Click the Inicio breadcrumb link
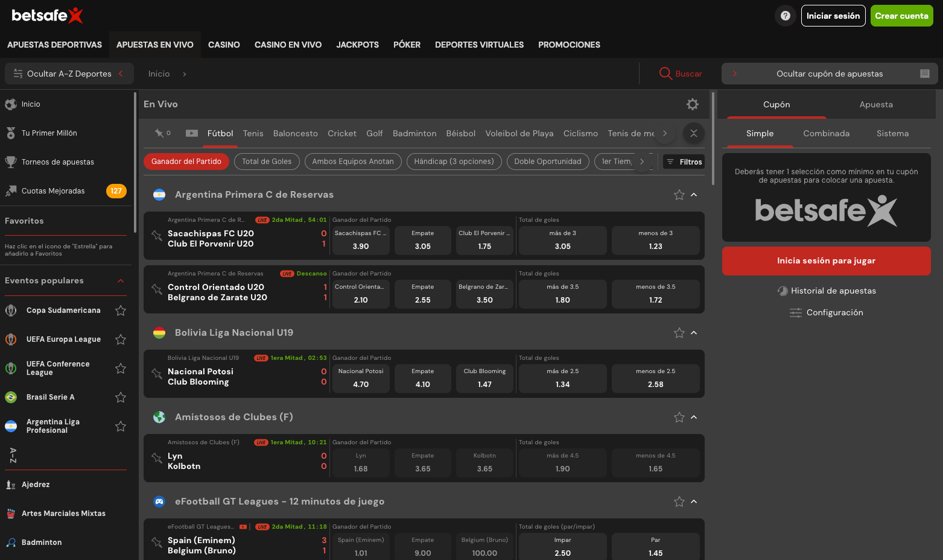 coord(159,74)
